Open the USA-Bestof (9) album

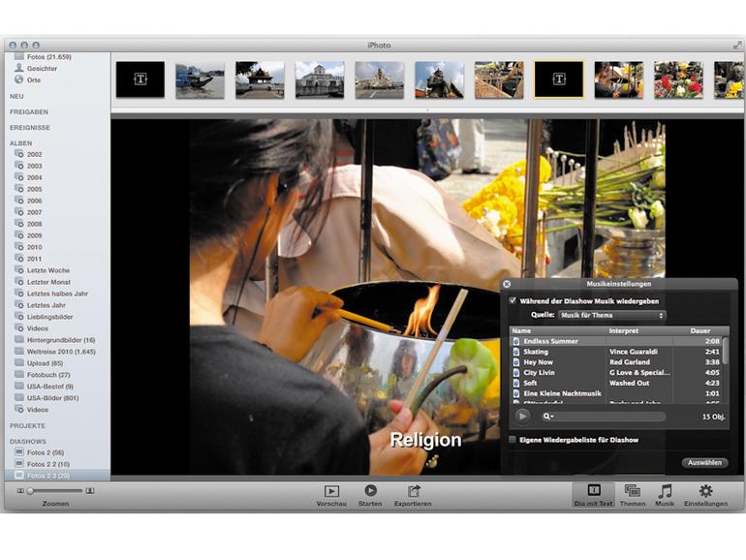[x=50, y=387]
